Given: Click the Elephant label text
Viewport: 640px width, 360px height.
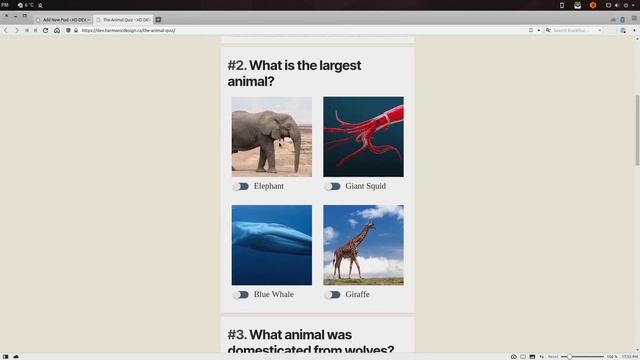Looking at the screenshot, I should (269, 186).
